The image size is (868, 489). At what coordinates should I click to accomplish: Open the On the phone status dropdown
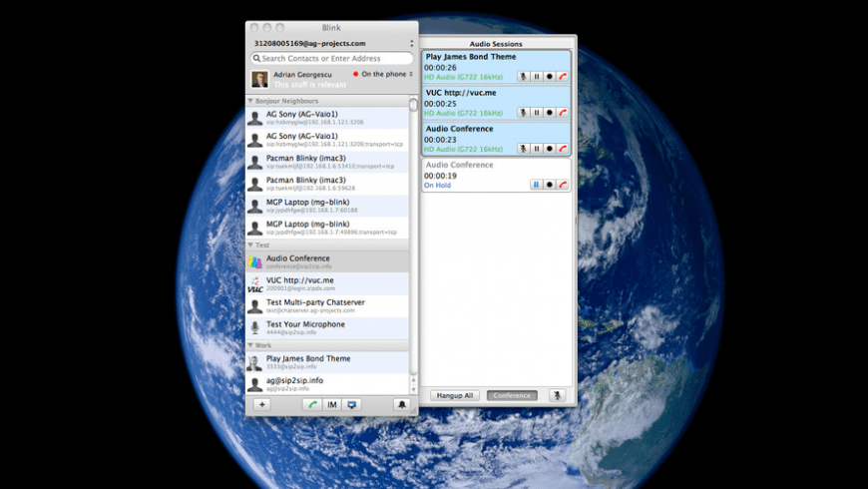[x=383, y=74]
